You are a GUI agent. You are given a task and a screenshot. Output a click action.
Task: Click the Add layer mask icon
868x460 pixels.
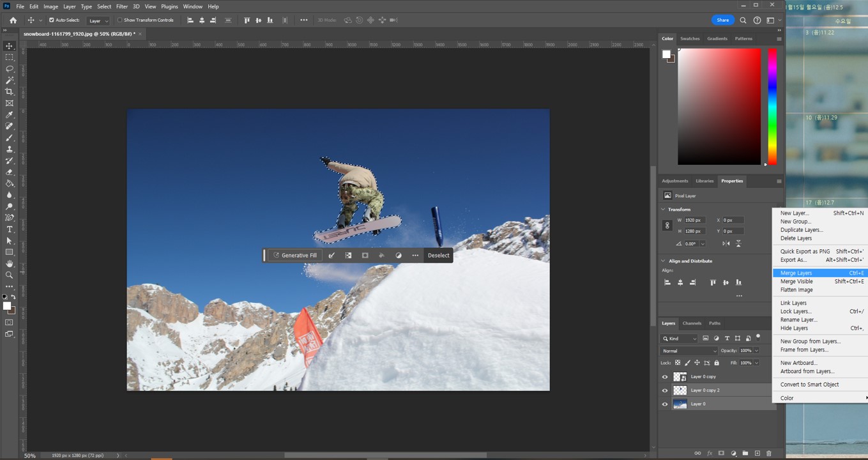tap(721, 454)
